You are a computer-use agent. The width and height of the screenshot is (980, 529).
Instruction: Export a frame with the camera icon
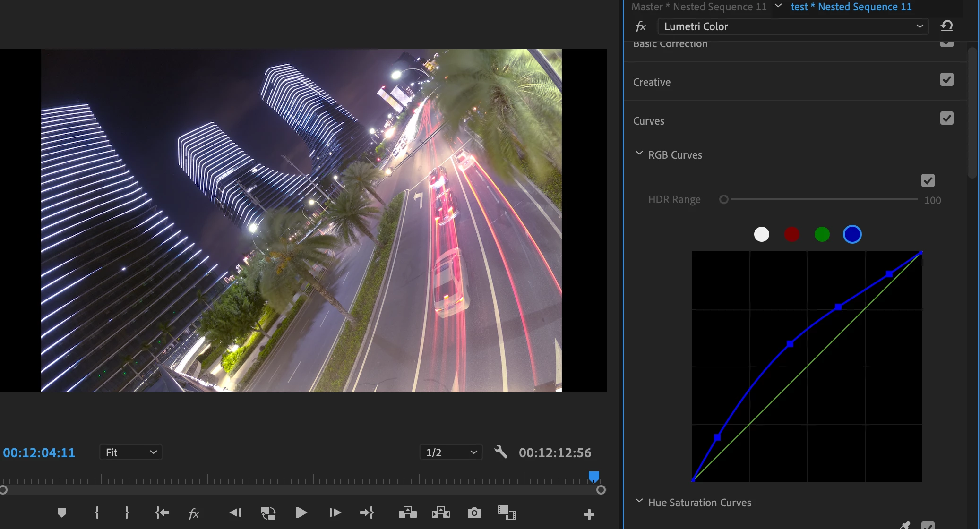pyautogui.click(x=474, y=513)
